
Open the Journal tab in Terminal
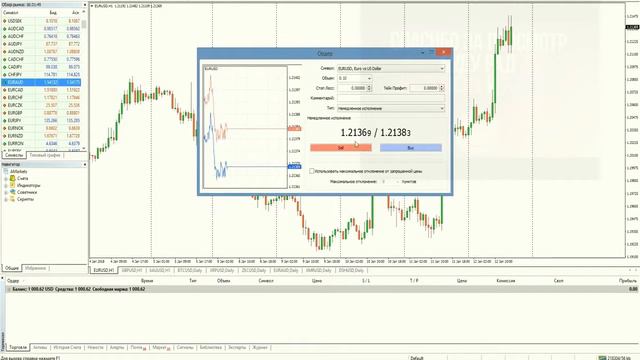(x=260, y=347)
